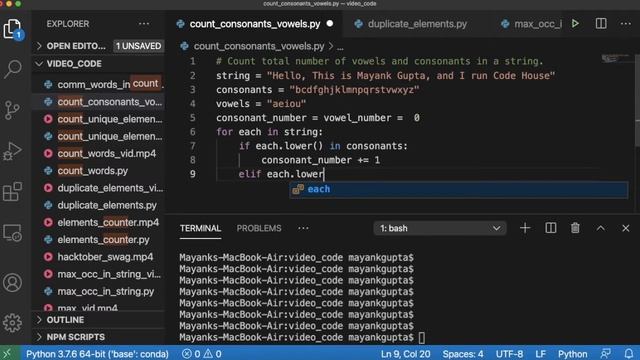Open hacktober_swag.mp4 in explorer
640x360 pixels.
pyautogui.click(x=99, y=257)
